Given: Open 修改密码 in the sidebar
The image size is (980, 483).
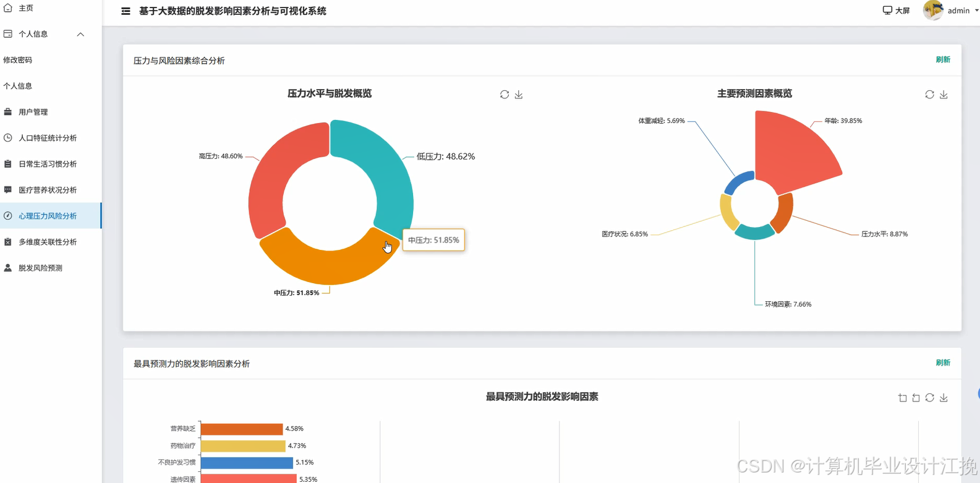Looking at the screenshot, I should 17,60.
